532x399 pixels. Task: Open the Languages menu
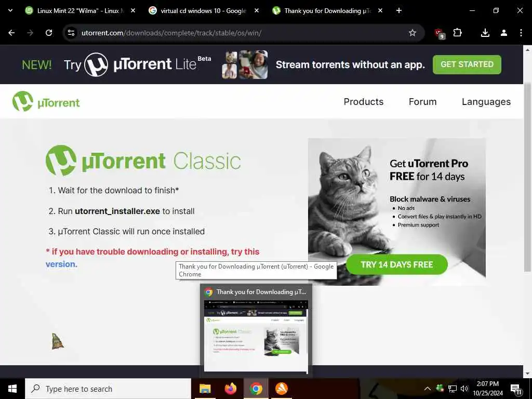[486, 102]
